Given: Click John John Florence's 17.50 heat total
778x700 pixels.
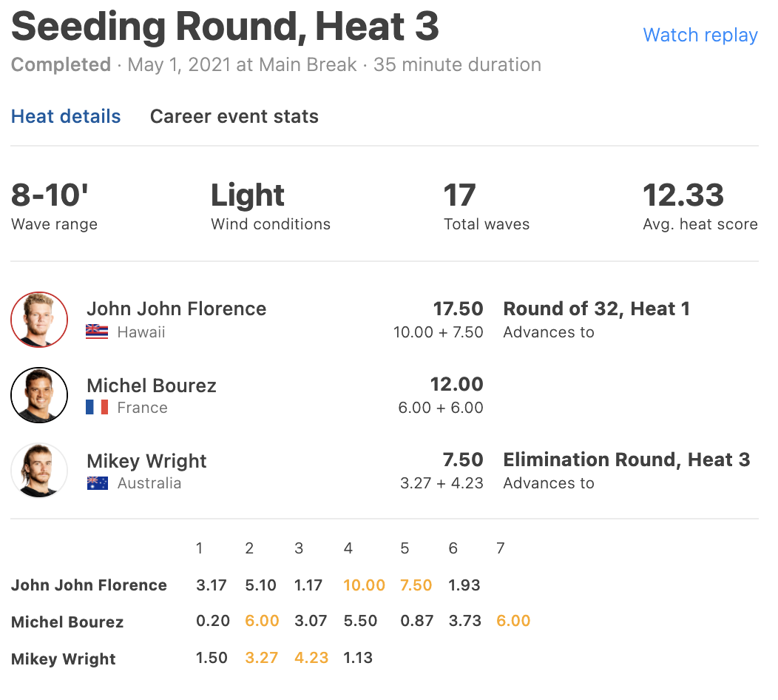Looking at the screenshot, I should tap(458, 309).
